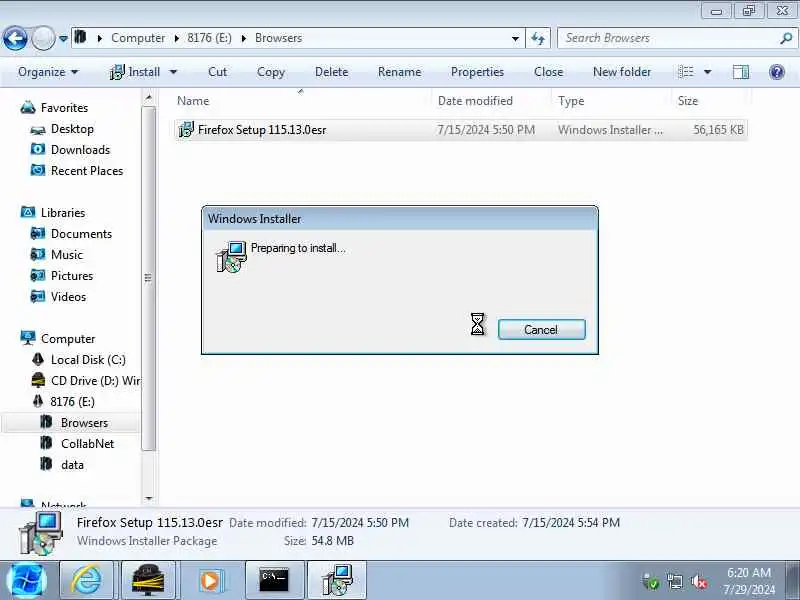The height and width of the screenshot is (600, 800).
Task: Click New folder in the toolbar
Action: pyautogui.click(x=622, y=72)
